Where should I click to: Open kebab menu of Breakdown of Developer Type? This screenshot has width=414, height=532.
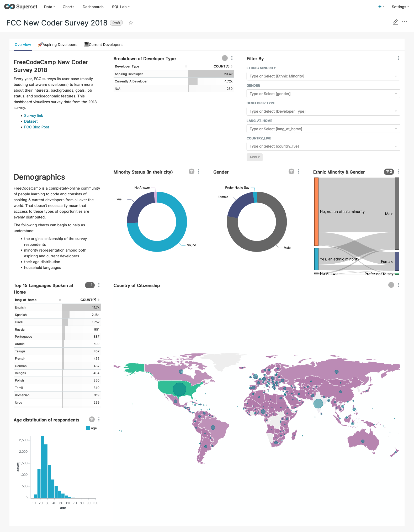coord(232,58)
